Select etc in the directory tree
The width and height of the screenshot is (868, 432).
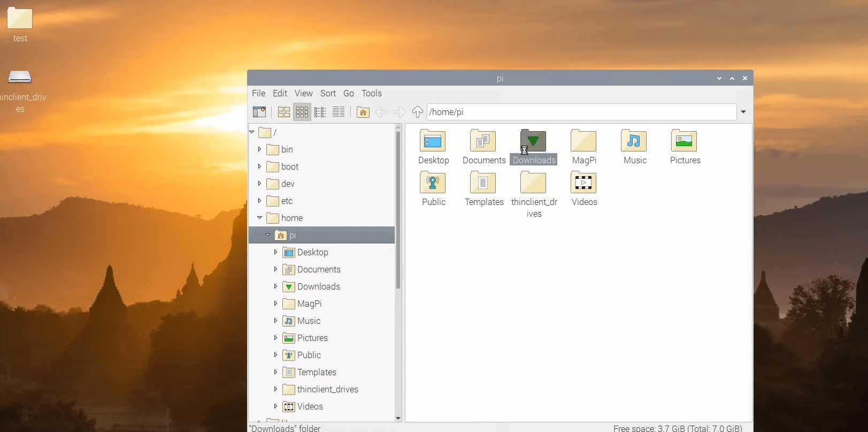tap(287, 201)
